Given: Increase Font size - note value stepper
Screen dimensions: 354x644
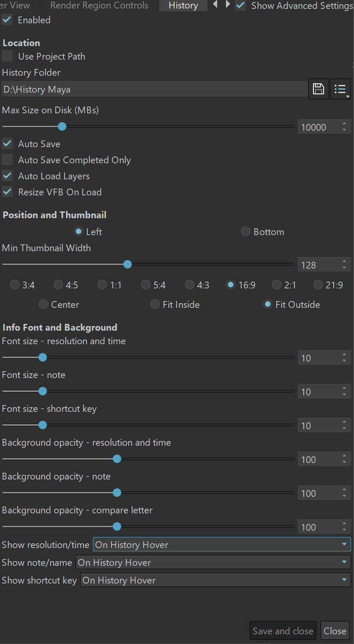Looking at the screenshot, I should [x=344, y=389].
